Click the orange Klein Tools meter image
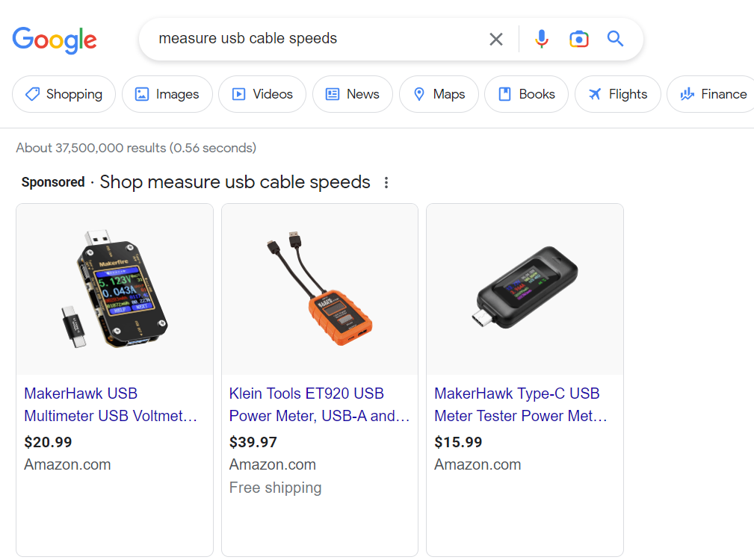754x560 pixels. (x=319, y=289)
